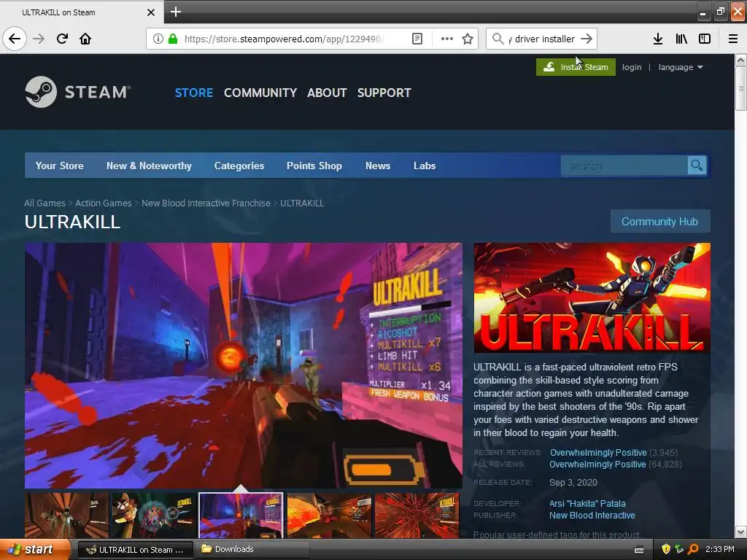Open the Library bookshelf icon

click(681, 39)
